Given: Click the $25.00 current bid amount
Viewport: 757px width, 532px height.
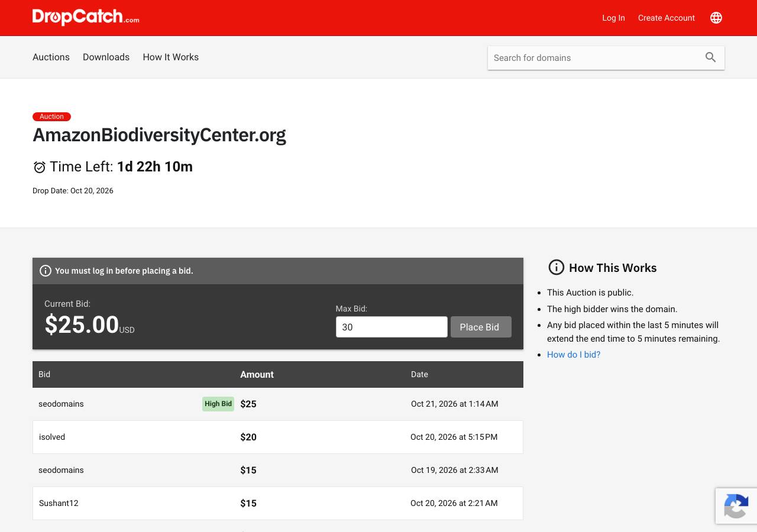Looking at the screenshot, I should 82,325.
